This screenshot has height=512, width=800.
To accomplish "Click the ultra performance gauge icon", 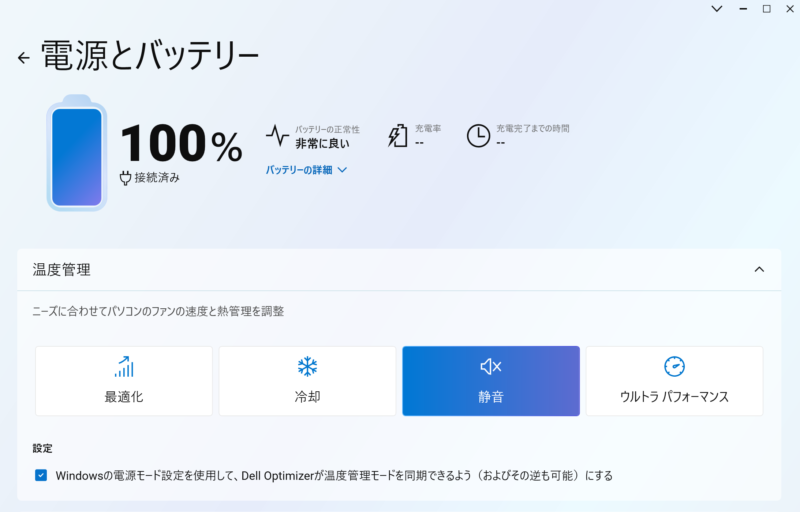I will [674, 366].
